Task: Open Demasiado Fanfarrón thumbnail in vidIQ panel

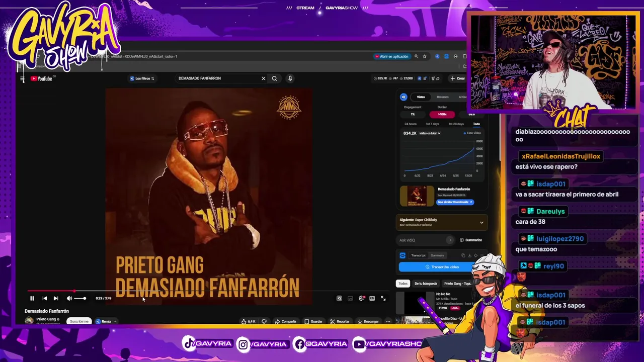Action: 417,196
